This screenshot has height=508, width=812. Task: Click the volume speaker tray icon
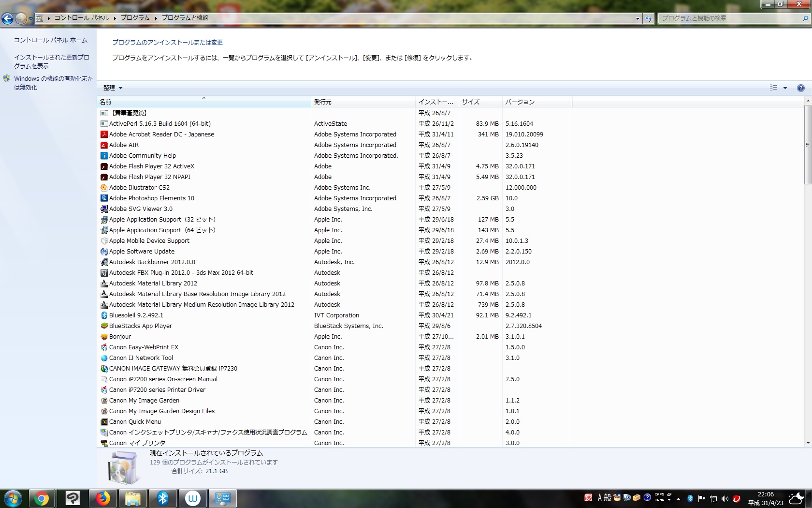click(725, 499)
